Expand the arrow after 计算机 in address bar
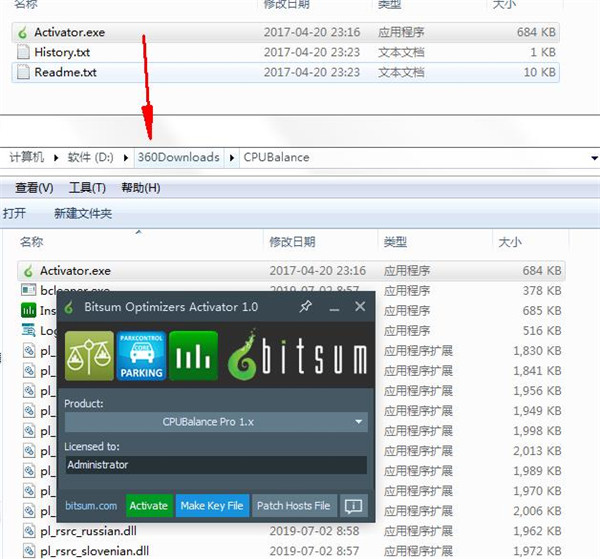600x559 pixels. (56, 158)
